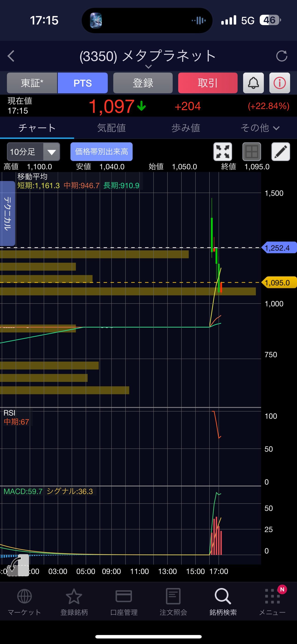
Task: Tap the 1,252.4 price marker
Action: [279, 248]
